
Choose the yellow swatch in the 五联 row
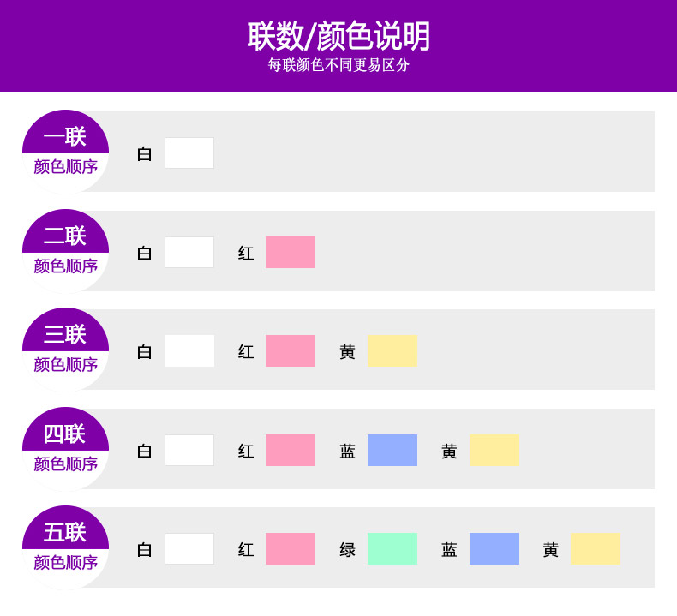click(595, 549)
